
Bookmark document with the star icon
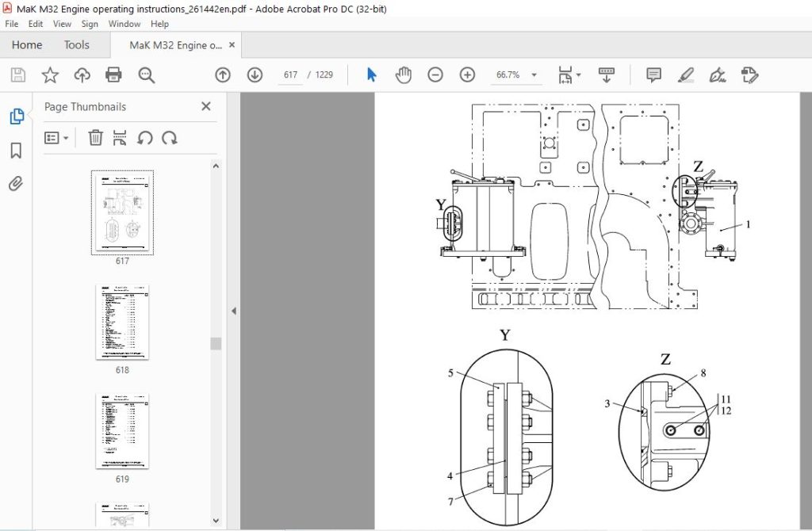tap(50, 75)
